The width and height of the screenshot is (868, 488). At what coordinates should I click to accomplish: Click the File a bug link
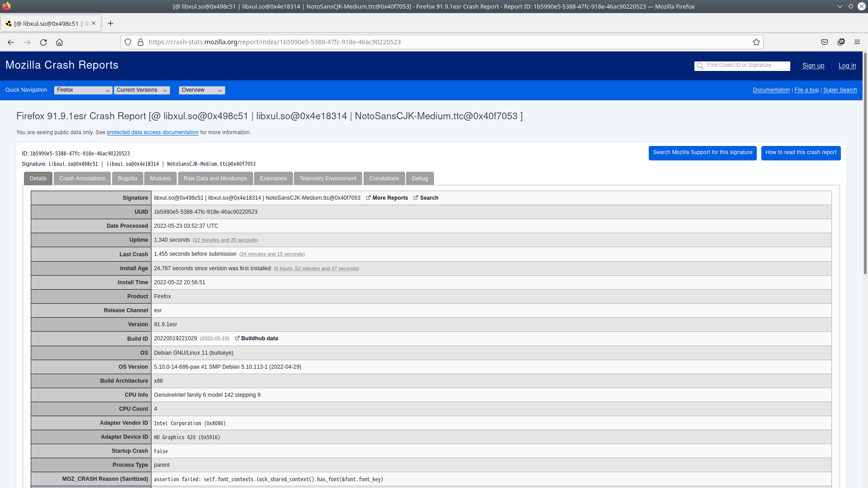click(807, 90)
